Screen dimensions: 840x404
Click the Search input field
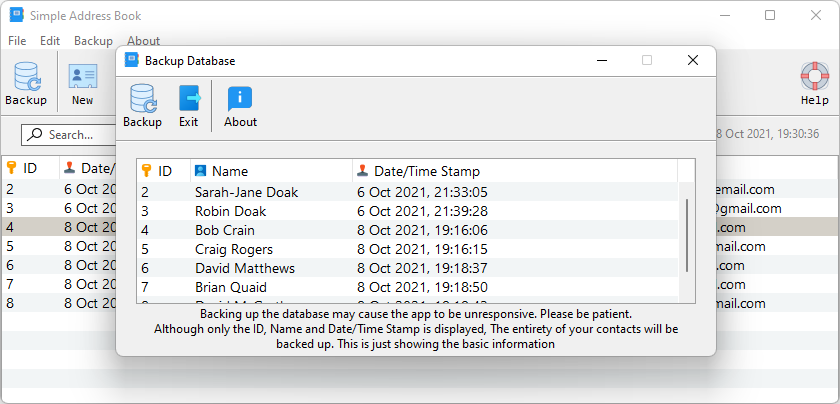(70, 134)
